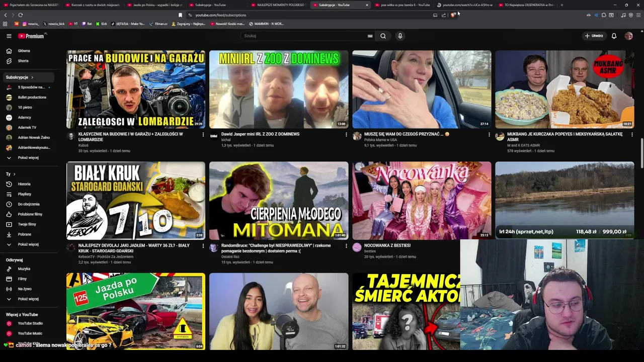This screenshot has height=362, width=644.
Task: Open Adrian Nowak Żalno subscription
Action: tap(34, 138)
